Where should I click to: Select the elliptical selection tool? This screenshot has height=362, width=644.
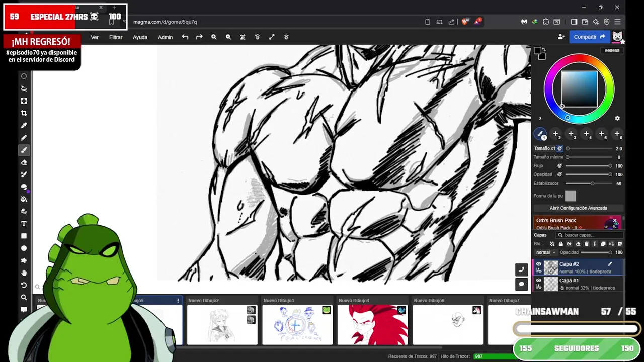point(24,76)
